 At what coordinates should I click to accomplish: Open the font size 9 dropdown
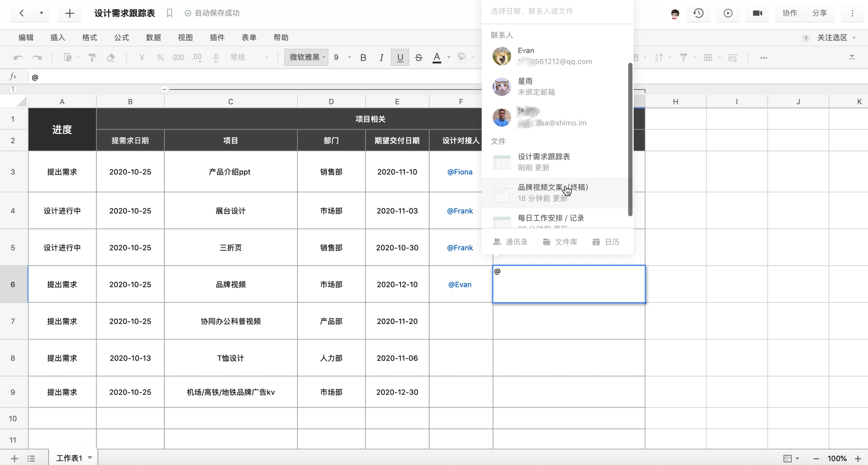(342, 58)
